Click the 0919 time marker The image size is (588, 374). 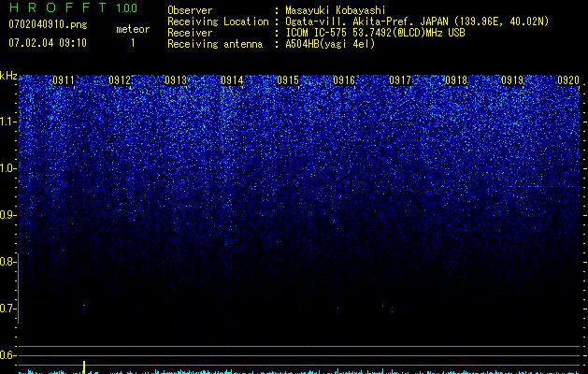click(512, 80)
